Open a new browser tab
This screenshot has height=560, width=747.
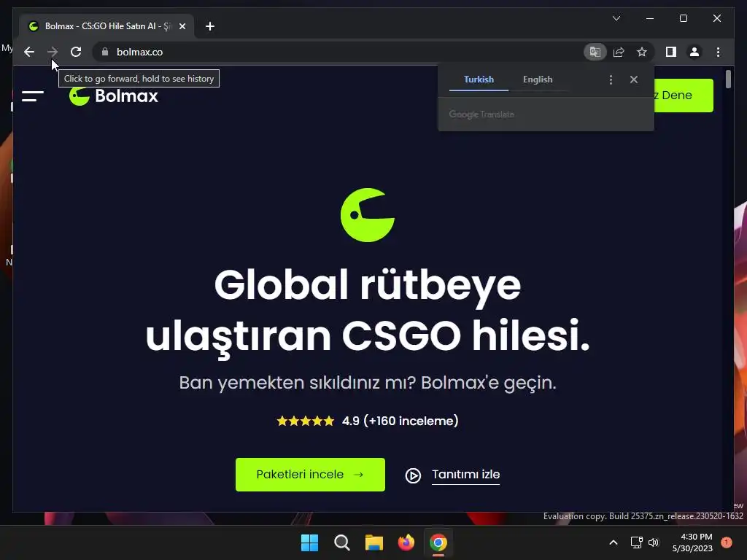tap(210, 26)
